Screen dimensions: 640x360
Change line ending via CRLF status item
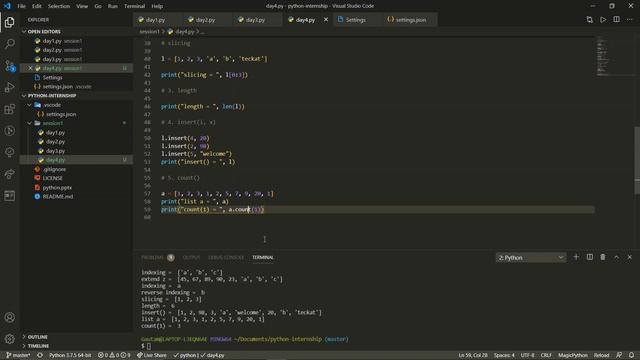[546, 355]
